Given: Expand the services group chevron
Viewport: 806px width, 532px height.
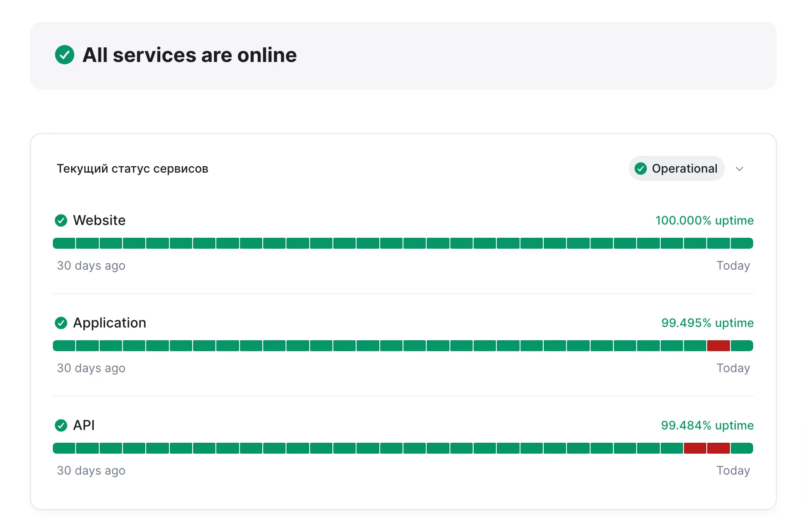Looking at the screenshot, I should point(740,169).
